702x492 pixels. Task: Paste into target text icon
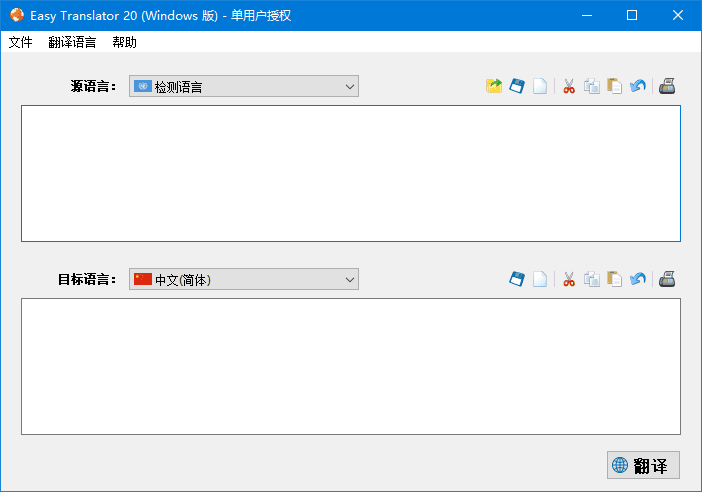[615, 279]
